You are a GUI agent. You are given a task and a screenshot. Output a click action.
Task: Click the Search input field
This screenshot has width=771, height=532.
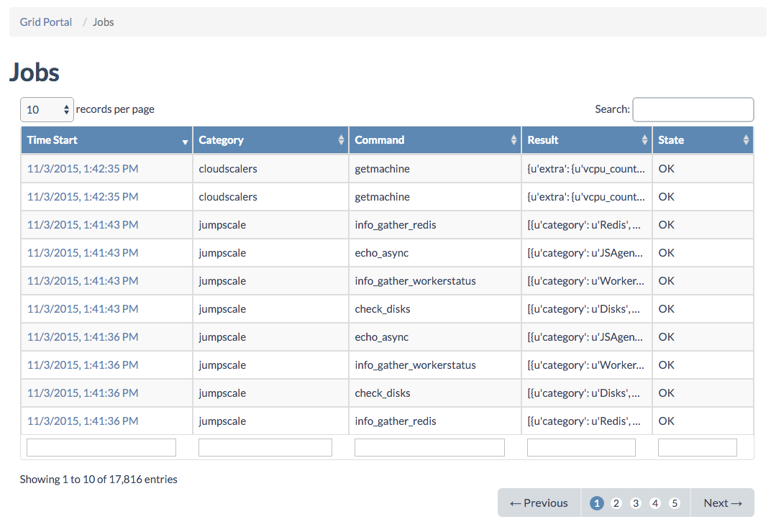[693, 109]
